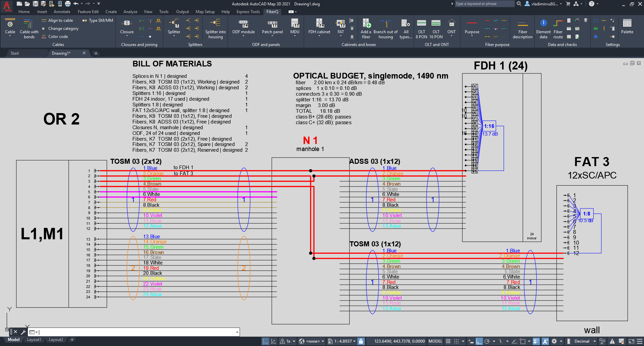Open user account vladimirvu8G menu
This screenshot has height=346, width=644.
(x=543, y=4)
